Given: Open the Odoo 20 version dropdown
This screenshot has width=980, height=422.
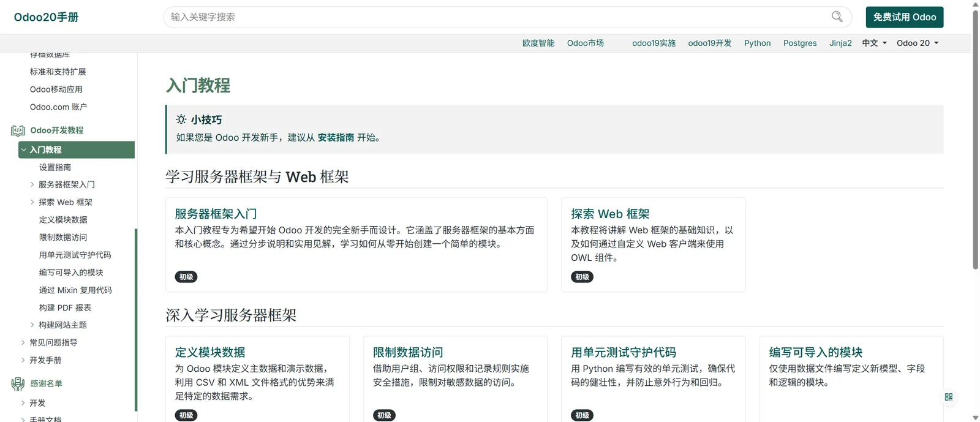Looking at the screenshot, I should (x=918, y=43).
